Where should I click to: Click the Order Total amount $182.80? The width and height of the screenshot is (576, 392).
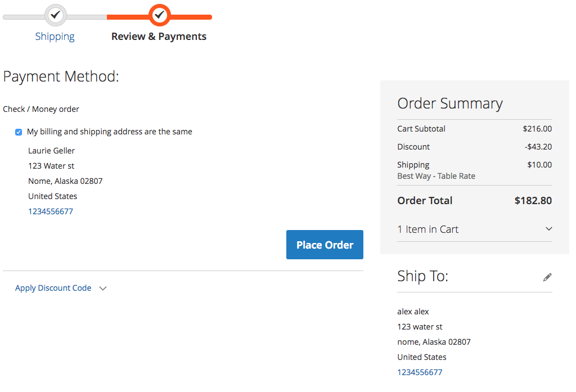tap(533, 201)
